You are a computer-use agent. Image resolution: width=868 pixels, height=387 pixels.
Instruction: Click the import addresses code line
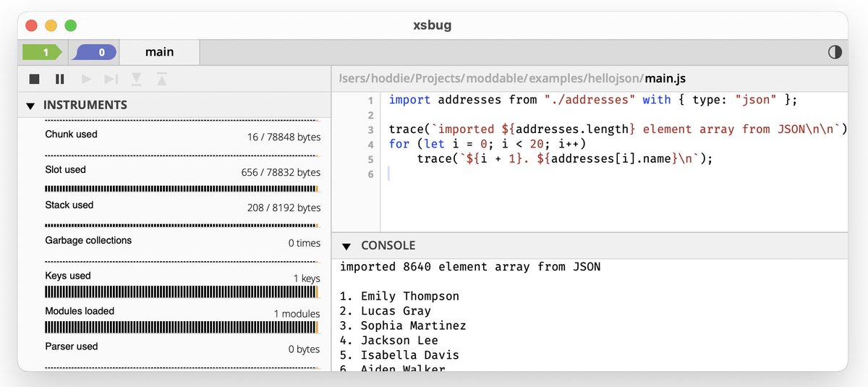pyautogui.click(x=592, y=100)
